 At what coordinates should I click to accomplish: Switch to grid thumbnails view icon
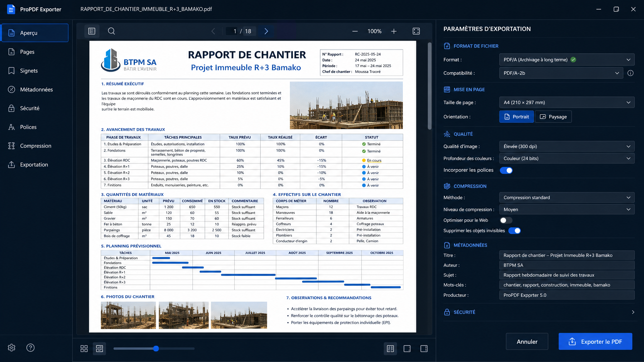84,348
